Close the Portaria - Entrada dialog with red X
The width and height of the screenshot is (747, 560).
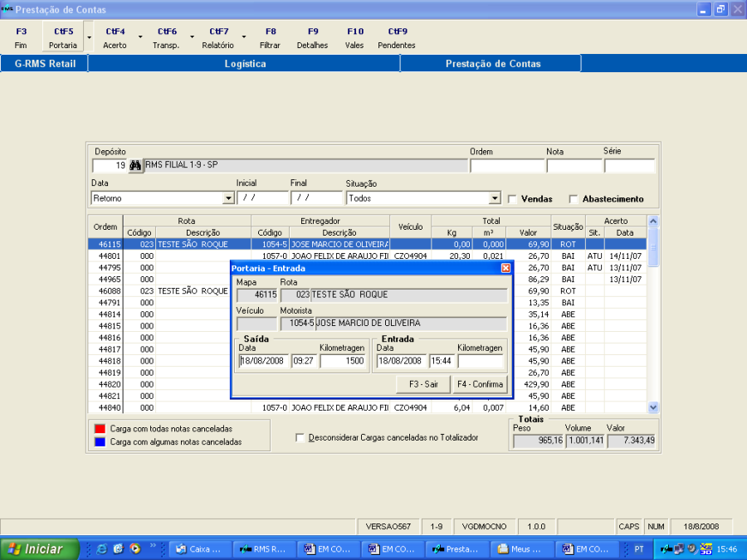pos(506,268)
